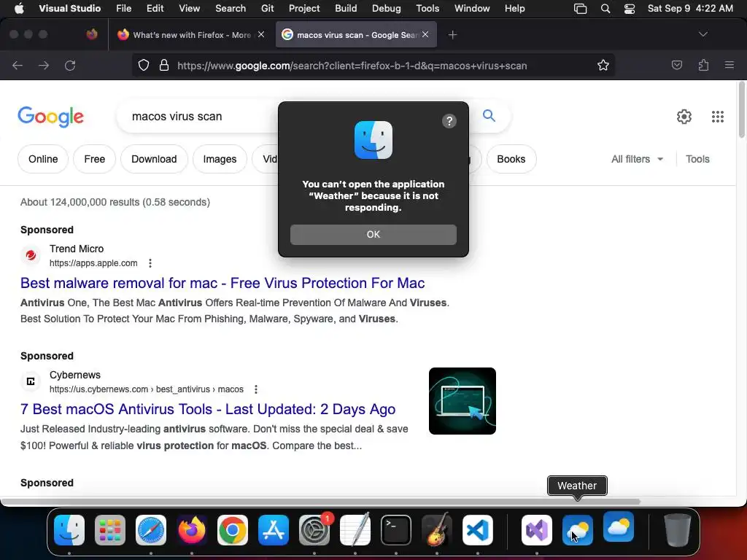The height and width of the screenshot is (560, 747).
Task: Open TextEdit from the Dock
Action: tap(355, 529)
